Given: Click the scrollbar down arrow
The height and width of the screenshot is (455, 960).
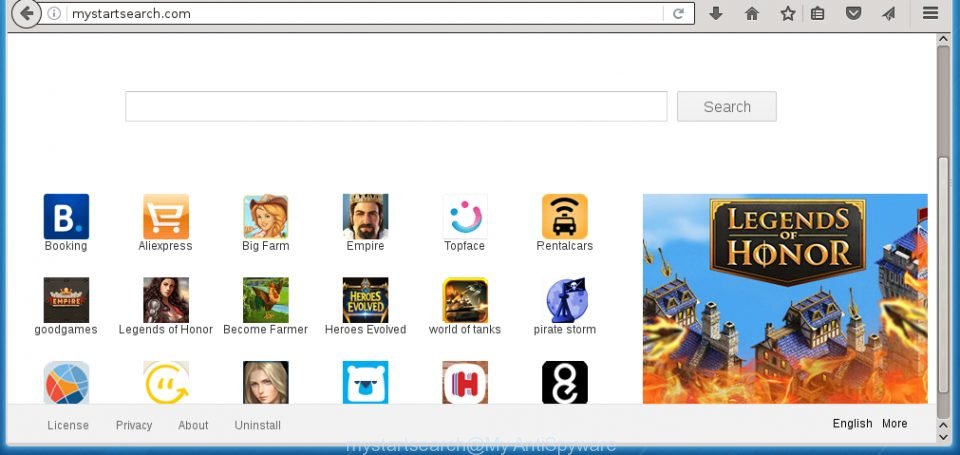Looking at the screenshot, I should [x=943, y=436].
